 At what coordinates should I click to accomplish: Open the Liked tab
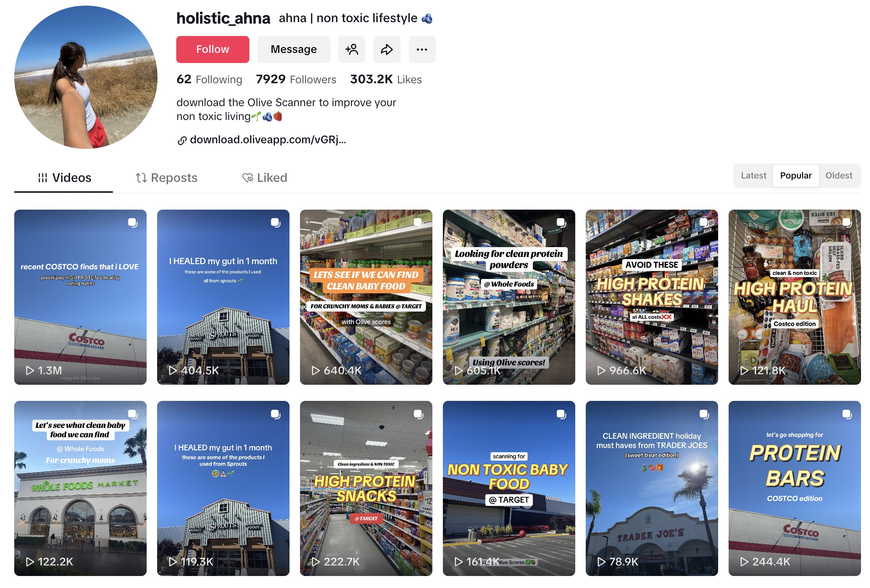coord(265,178)
